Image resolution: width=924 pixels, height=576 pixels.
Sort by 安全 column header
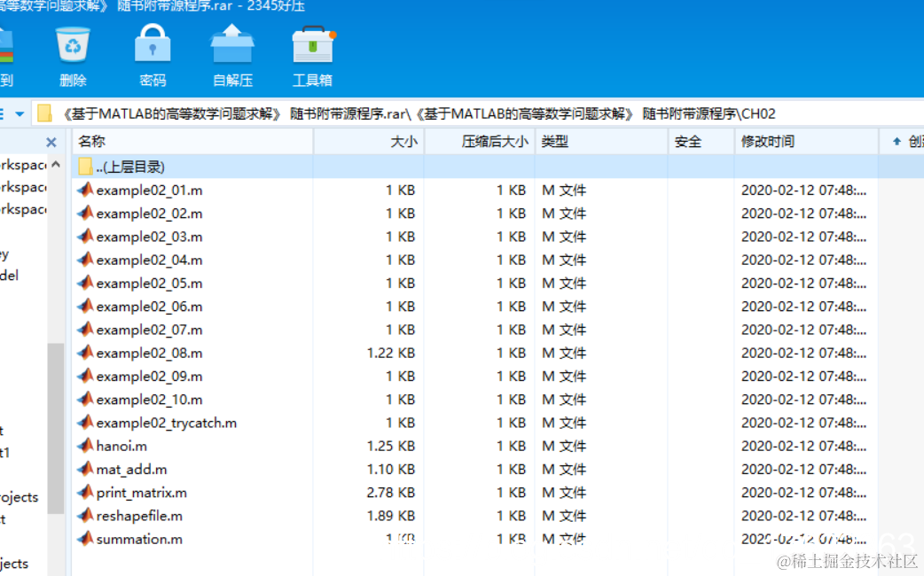pyautogui.click(x=701, y=142)
